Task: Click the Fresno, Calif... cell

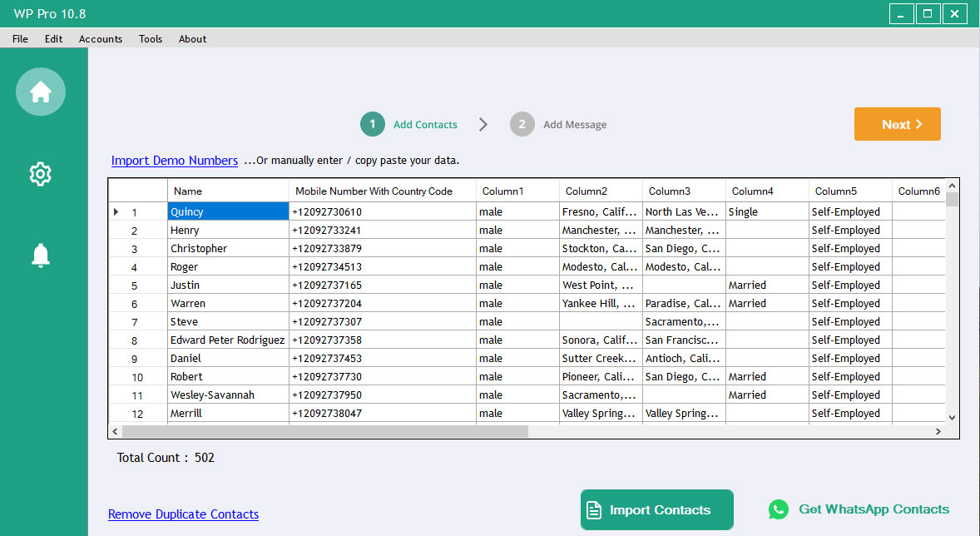Action: (x=601, y=212)
